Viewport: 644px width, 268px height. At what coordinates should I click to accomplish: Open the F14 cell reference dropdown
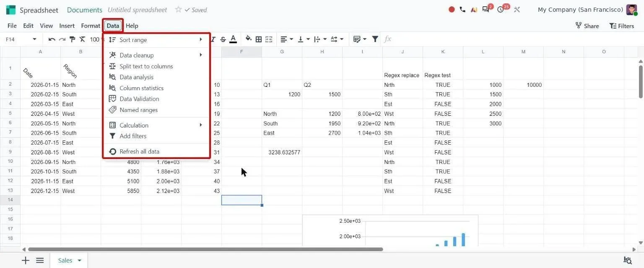pyautogui.click(x=34, y=39)
